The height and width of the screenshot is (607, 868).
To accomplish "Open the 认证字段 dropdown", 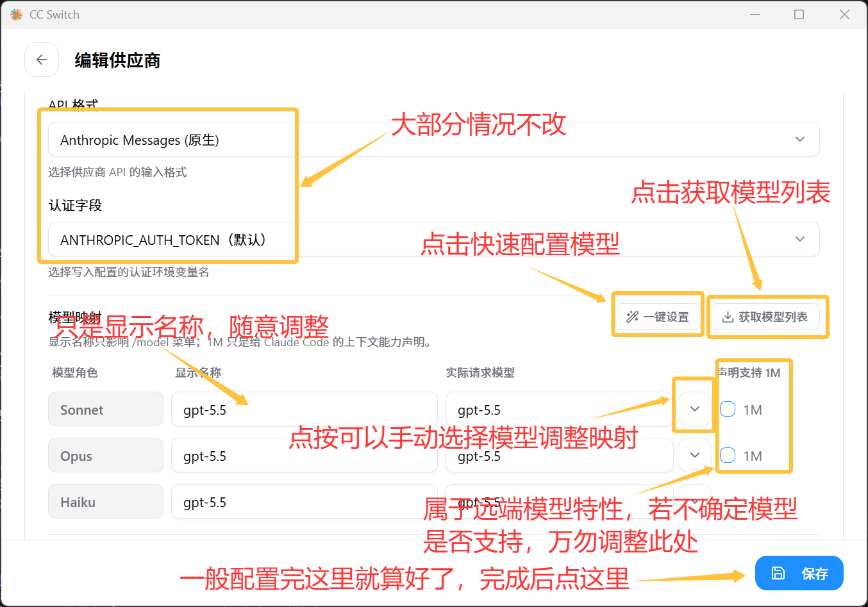I will (x=434, y=239).
